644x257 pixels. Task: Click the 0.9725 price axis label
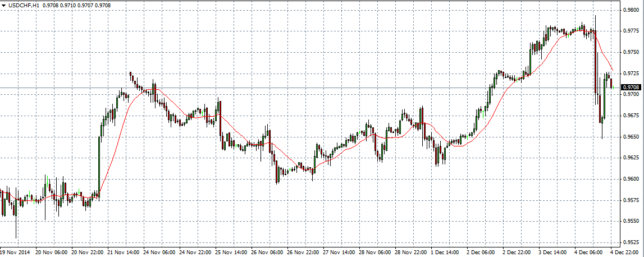pos(631,74)
